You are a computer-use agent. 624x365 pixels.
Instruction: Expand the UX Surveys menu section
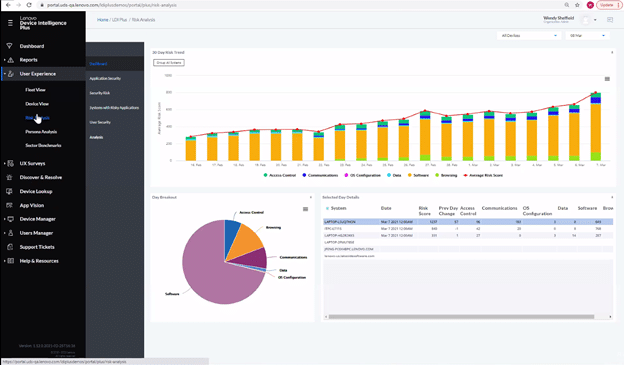32,163
